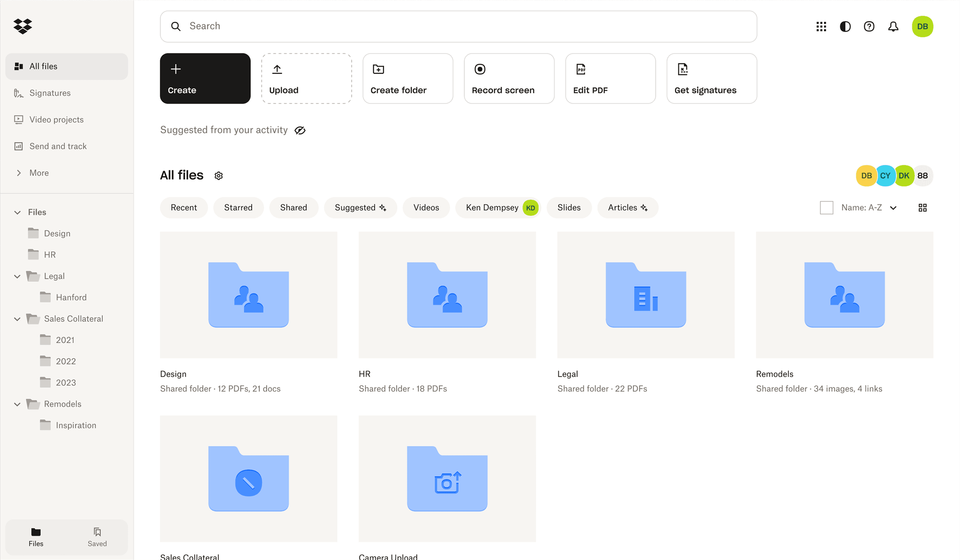Click into the Search field
Viewport: 960px width, 560px height.
tap(457, 26)
